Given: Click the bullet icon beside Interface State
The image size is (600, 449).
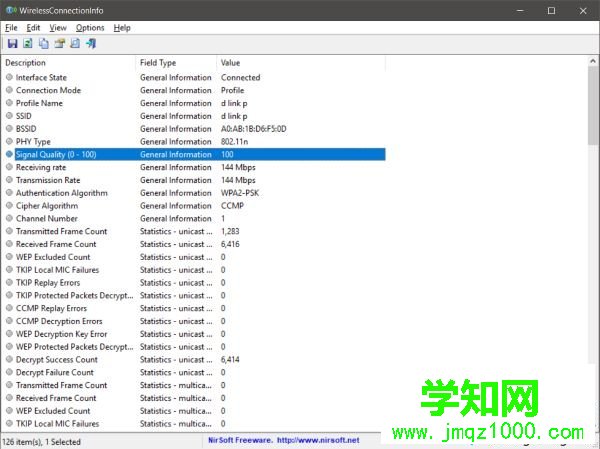Looking at the screenshot, I should pos(10,77).
